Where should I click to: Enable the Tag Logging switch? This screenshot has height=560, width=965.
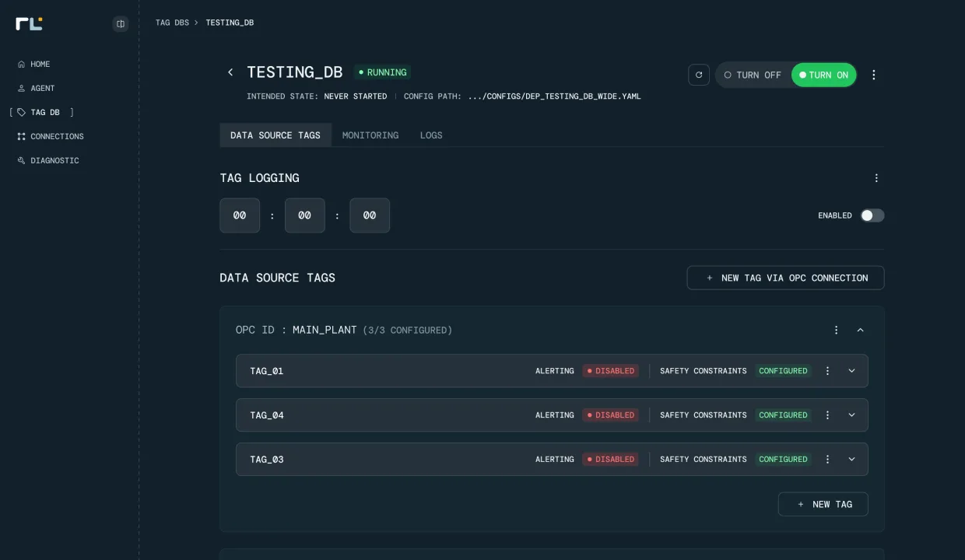(x=872, y=215)
